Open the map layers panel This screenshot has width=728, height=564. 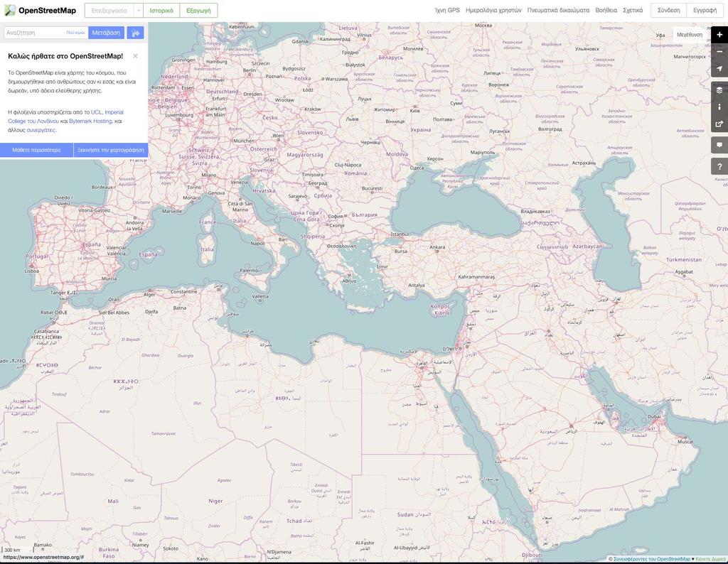click(x=719, y=90)
